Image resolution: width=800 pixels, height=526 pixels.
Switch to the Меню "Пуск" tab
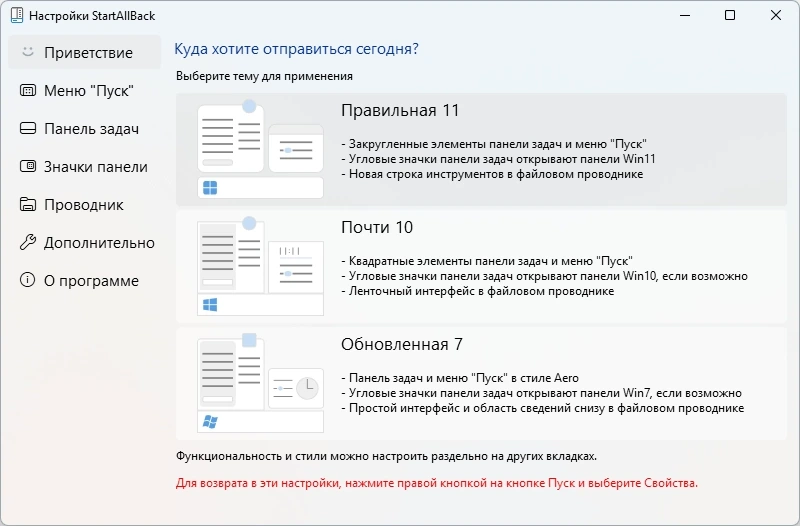85,90
